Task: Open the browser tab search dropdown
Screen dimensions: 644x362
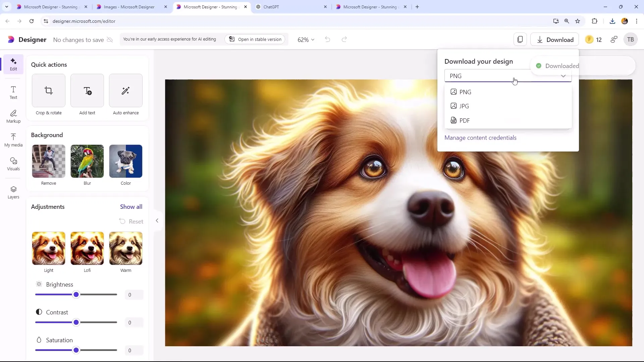Action: coord(7,7)
